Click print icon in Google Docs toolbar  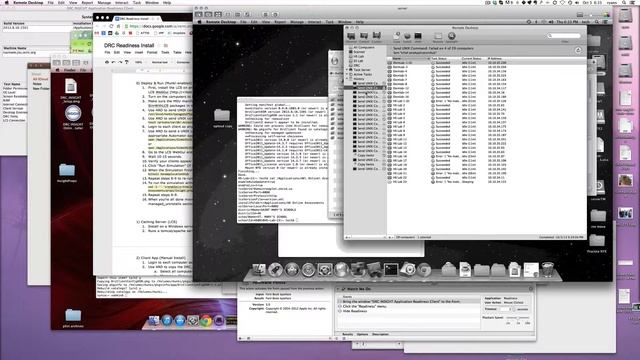pyautogui.click(x=107, y=62)
